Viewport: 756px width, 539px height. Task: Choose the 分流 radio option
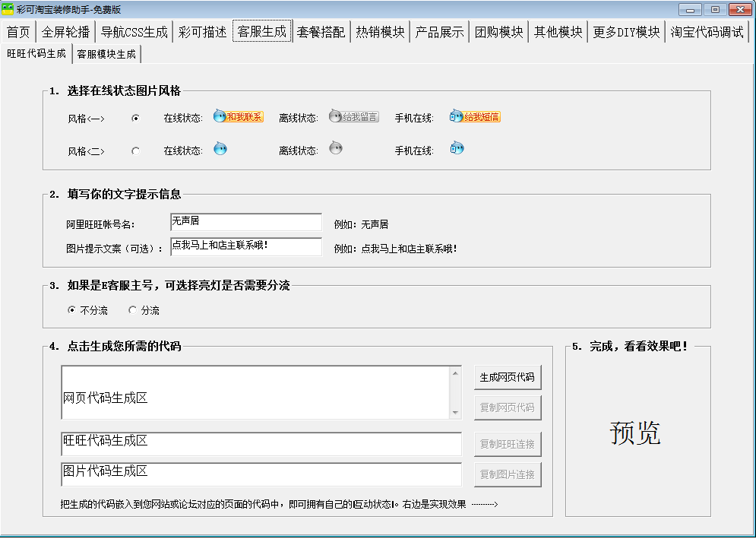[x=133, y=310]
